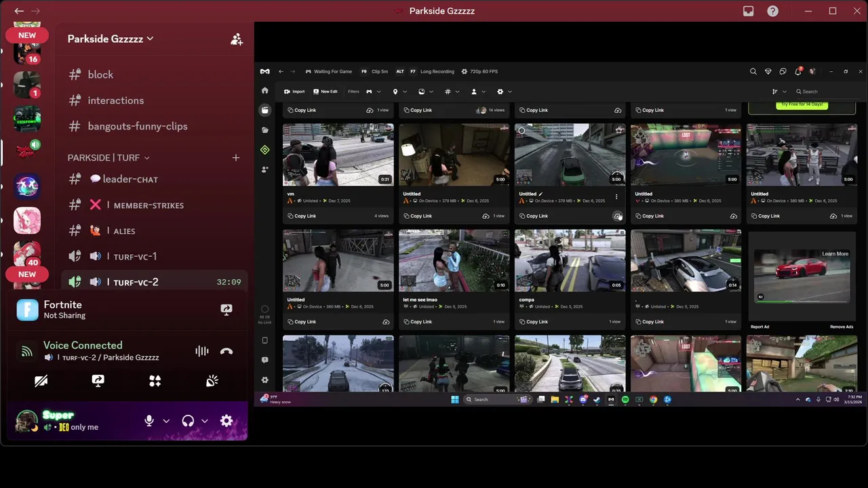Copy Link for the vm clip

pos(302,216)
